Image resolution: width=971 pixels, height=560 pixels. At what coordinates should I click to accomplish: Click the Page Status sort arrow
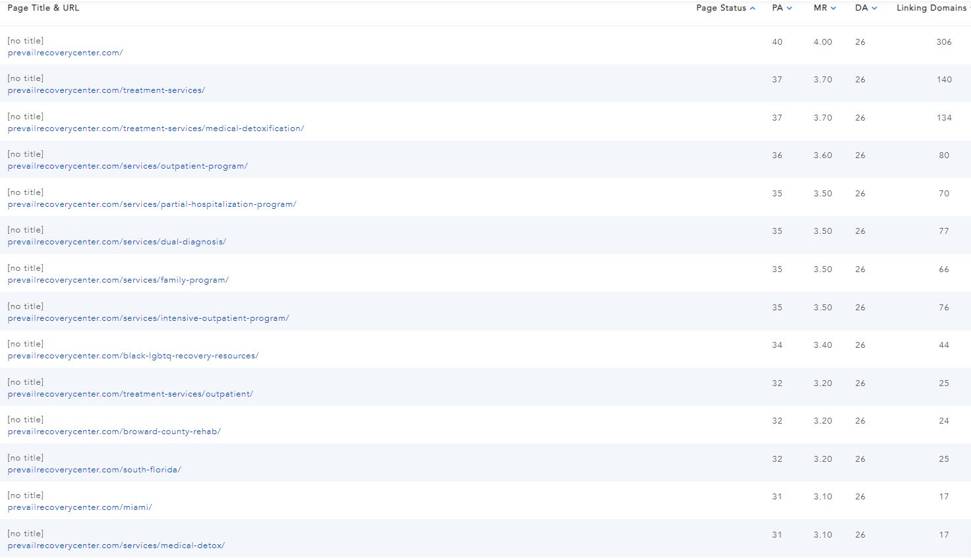[753, 9]
